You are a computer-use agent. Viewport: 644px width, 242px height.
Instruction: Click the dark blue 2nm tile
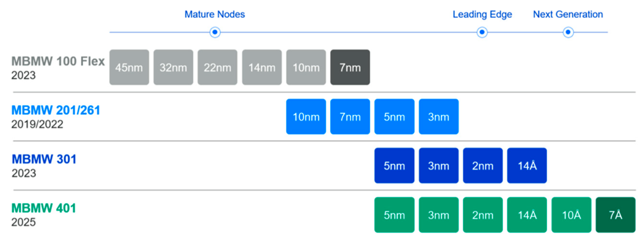(483, 166)
